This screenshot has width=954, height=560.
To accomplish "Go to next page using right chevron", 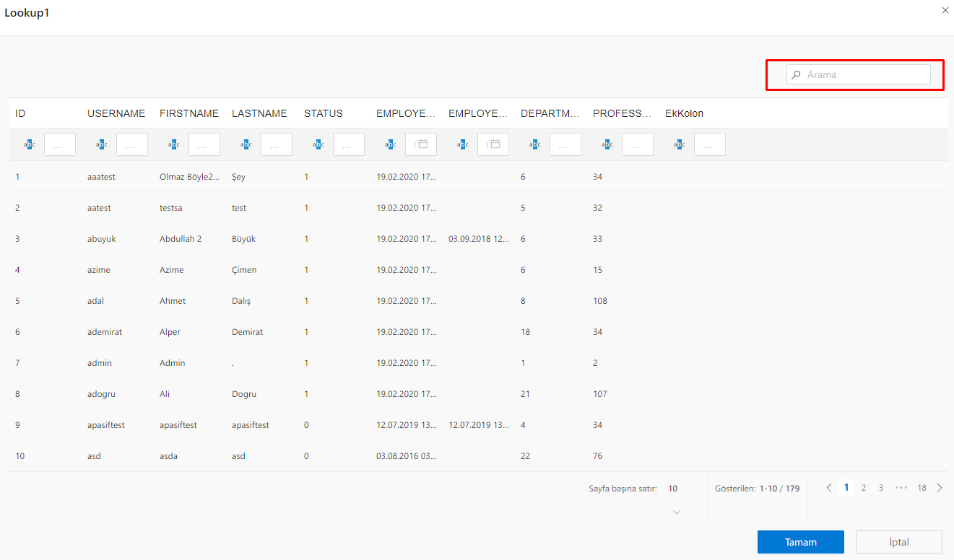I will click(939, 488).
